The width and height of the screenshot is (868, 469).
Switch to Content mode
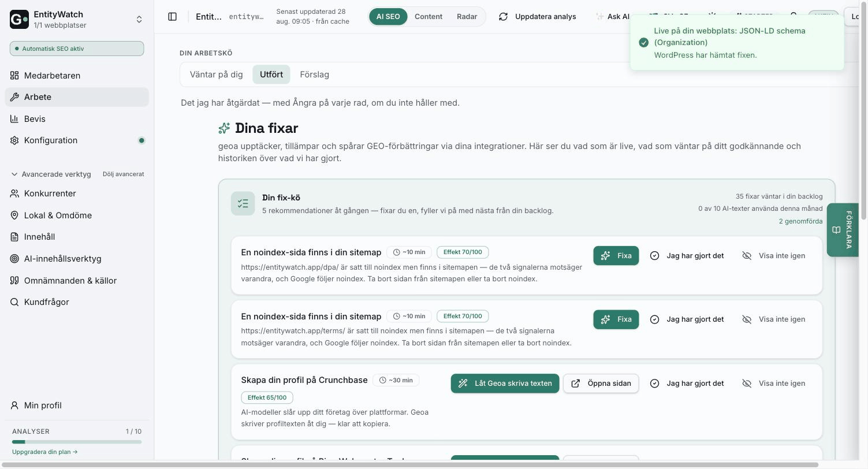click(429, 17)
